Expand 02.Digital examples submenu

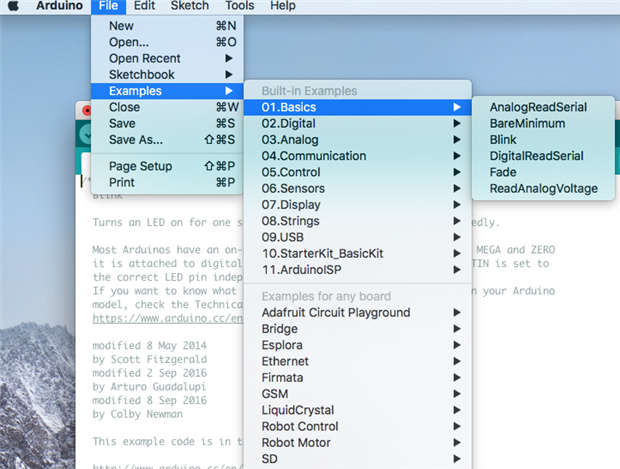[x=357, y=123]
